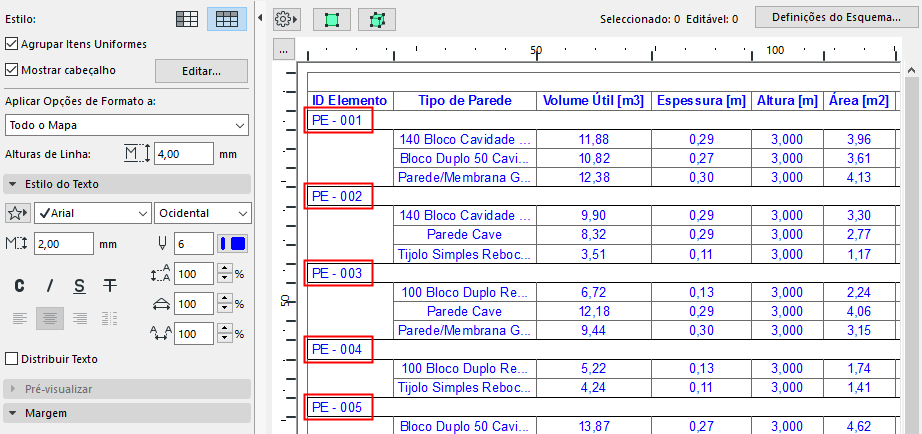Toggle Agrupar Itens Uniformes checkbox
The image size is (922, 434).
(11, 44)
